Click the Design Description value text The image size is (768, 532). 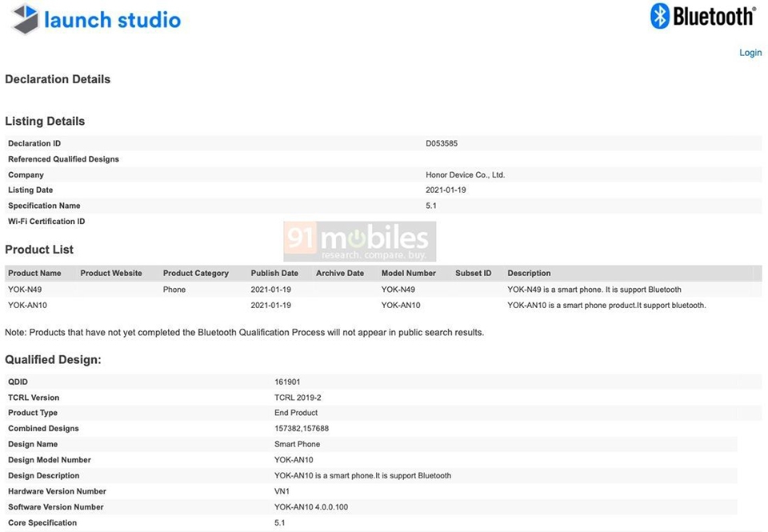pyautogui.click(x=362, y=475)
